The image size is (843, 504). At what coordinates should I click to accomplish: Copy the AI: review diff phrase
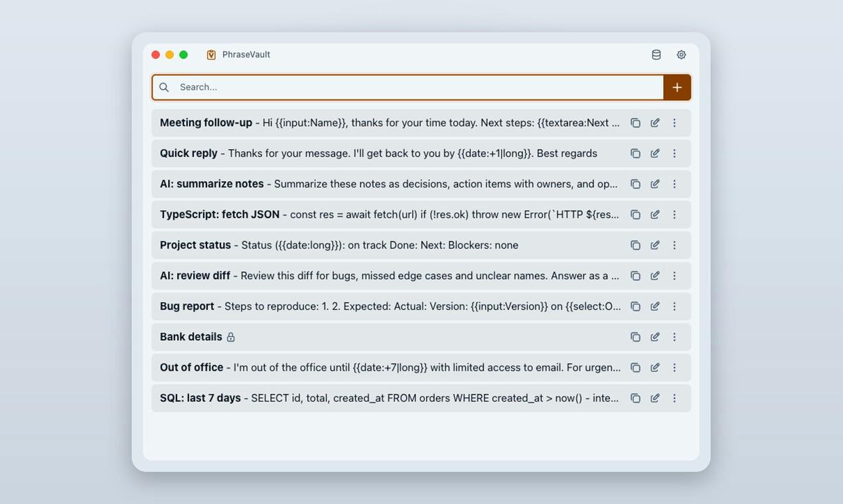coord(635,275)
